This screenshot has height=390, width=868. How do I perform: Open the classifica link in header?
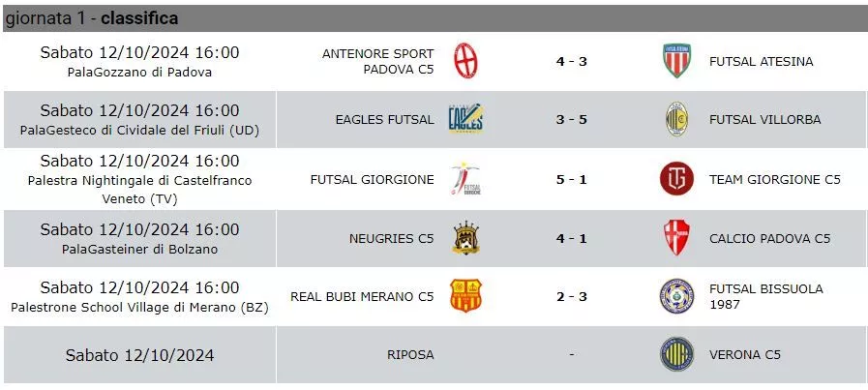pos(139,18)
